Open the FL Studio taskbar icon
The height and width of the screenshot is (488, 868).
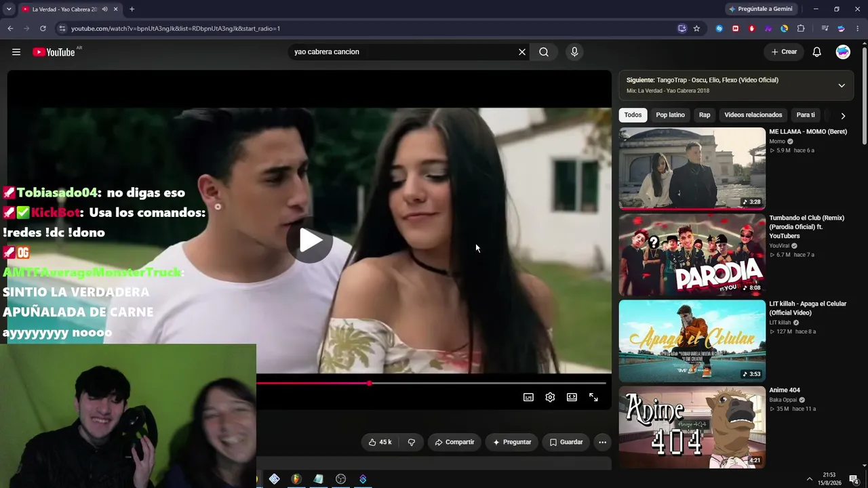(x=296, y=479)
